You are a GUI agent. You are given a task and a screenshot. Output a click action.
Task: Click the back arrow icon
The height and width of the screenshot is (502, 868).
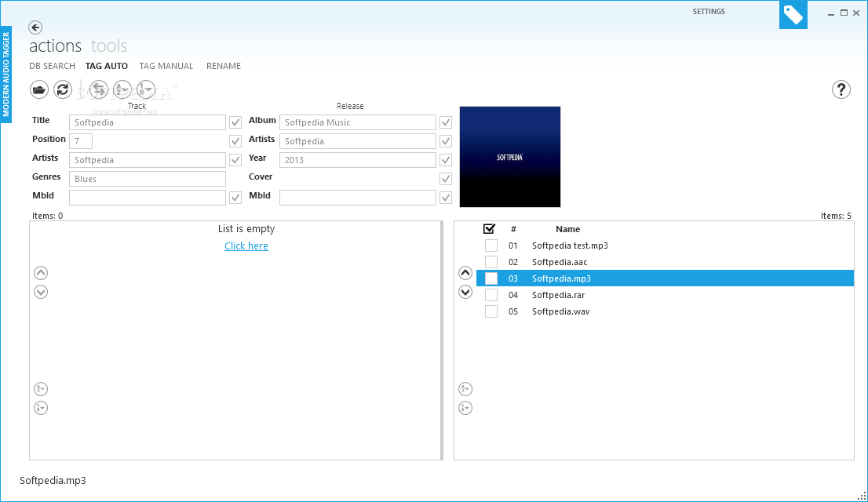[35, 27]
